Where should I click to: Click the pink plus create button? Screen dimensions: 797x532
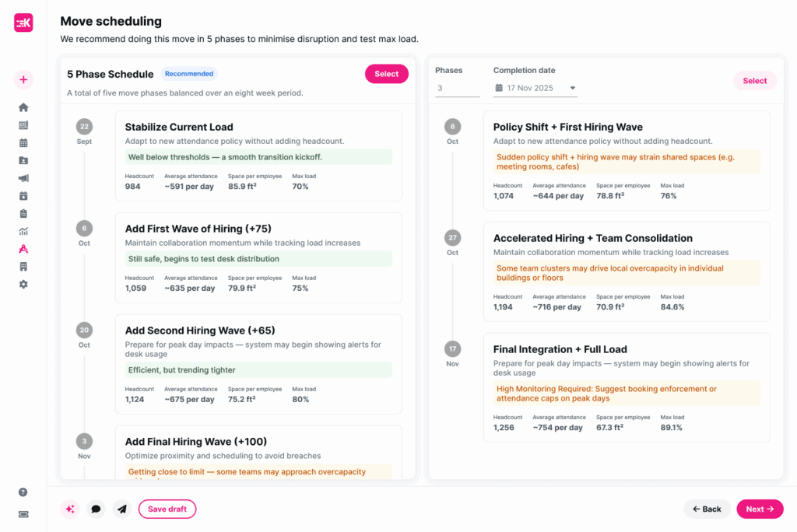pos(23,79)
